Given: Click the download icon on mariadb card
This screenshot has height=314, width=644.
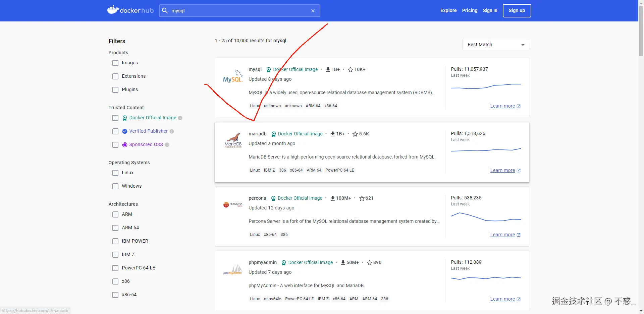Looking at the screenshot, I should (x=333, y=134).
